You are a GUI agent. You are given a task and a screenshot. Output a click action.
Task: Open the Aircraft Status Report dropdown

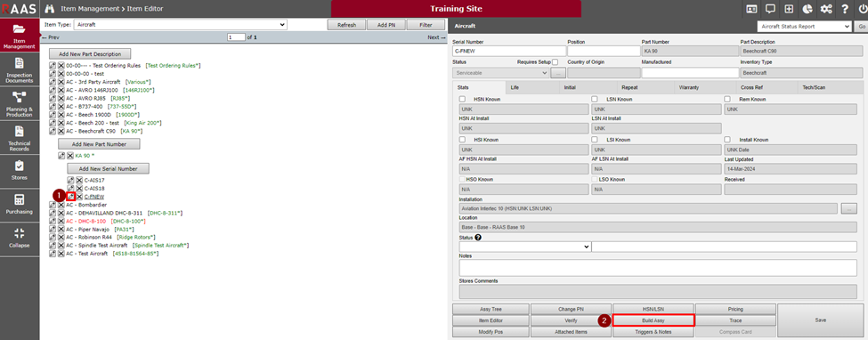click(804, 26)
